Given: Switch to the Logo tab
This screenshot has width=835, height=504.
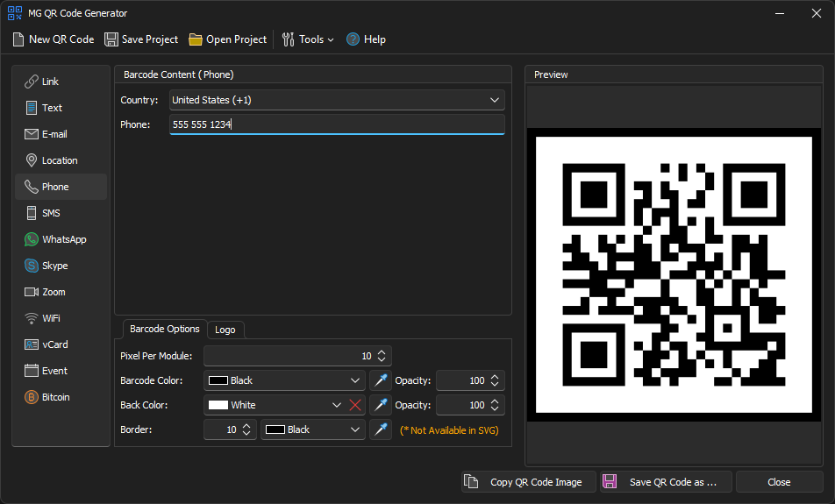Looking at the screenshot, I should [225, 330].
